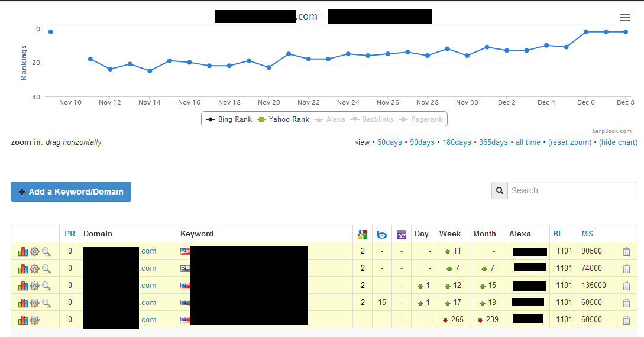644x337 pixels.
Task: Click the week change value 265
Action: click(457, 320)
